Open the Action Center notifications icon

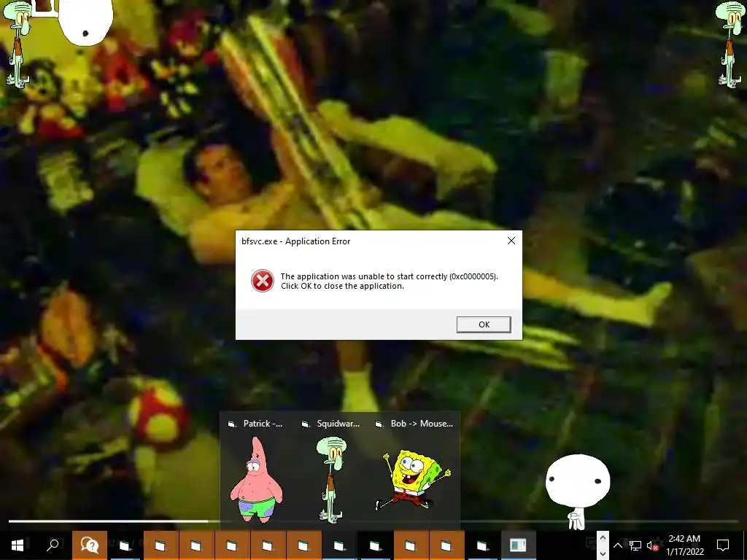(x=723, y=545)
